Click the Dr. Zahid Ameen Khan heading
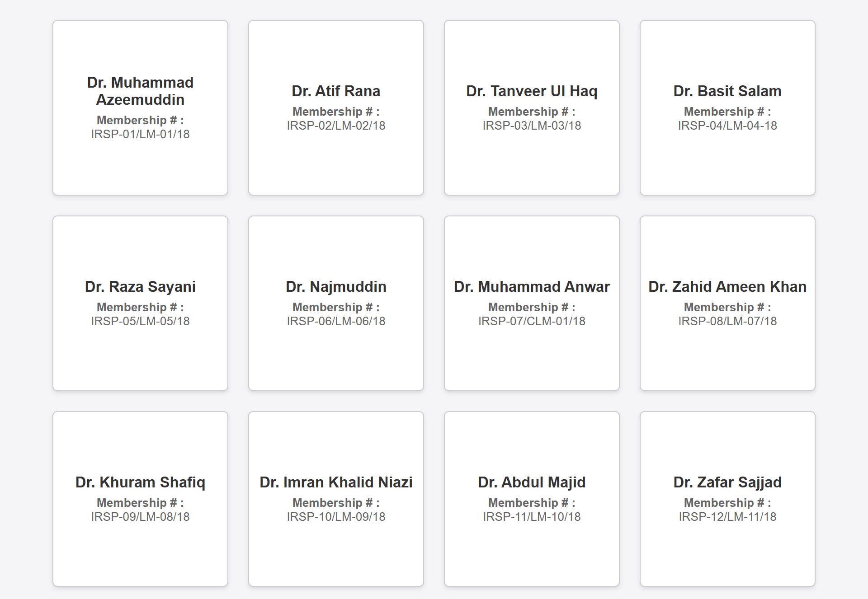868x599 pixels. [x=727, y=286]
